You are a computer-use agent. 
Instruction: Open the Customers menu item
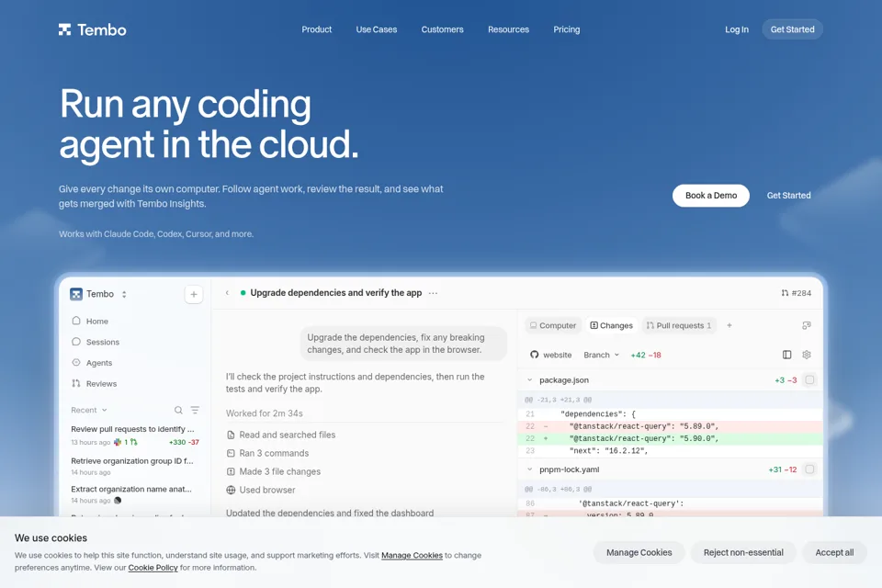click(442, 29)
